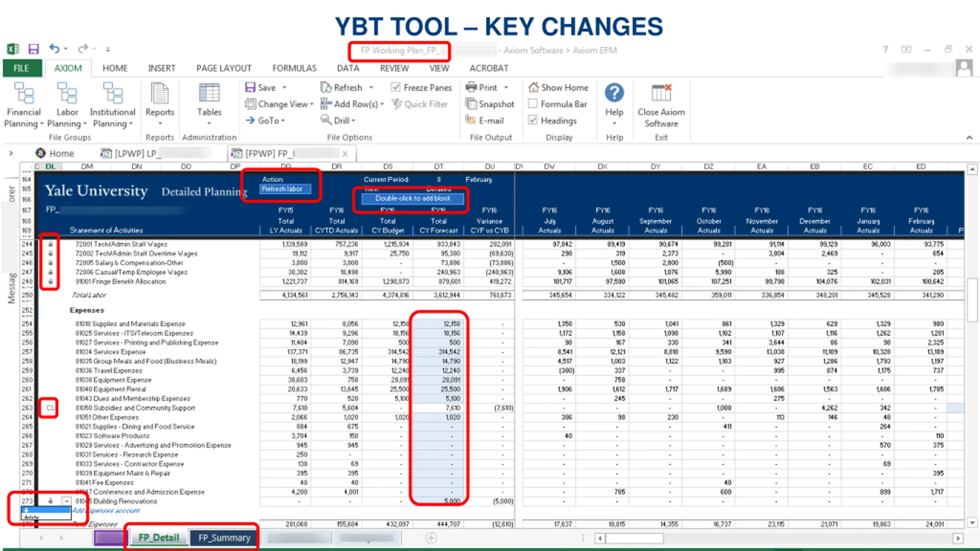Switch to the INSERT ribbon tab
Viewport: 980px width, 551px height.
pyautogui.click(x=162, y=68)
